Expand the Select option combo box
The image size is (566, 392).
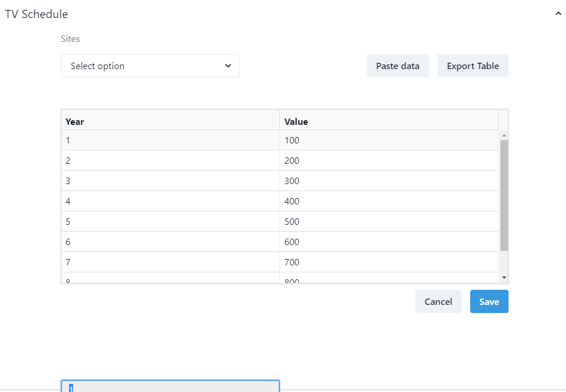coord(150,66)
